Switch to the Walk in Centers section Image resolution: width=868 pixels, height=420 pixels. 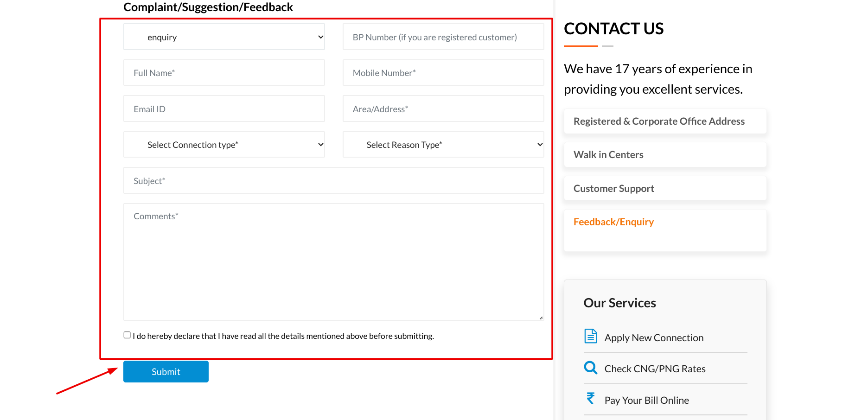coord(608,155)
